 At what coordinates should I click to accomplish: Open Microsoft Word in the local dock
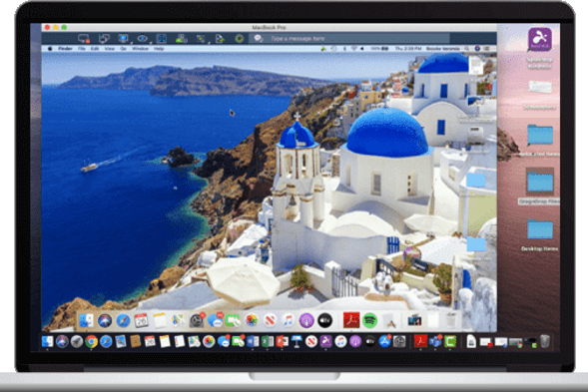[x=253, y=341]
